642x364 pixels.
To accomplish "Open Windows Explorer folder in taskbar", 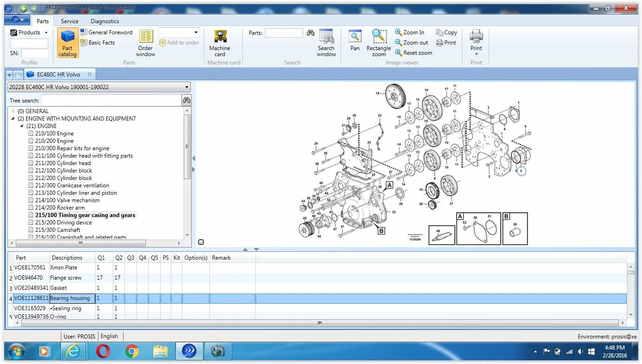I will point(161,351).
